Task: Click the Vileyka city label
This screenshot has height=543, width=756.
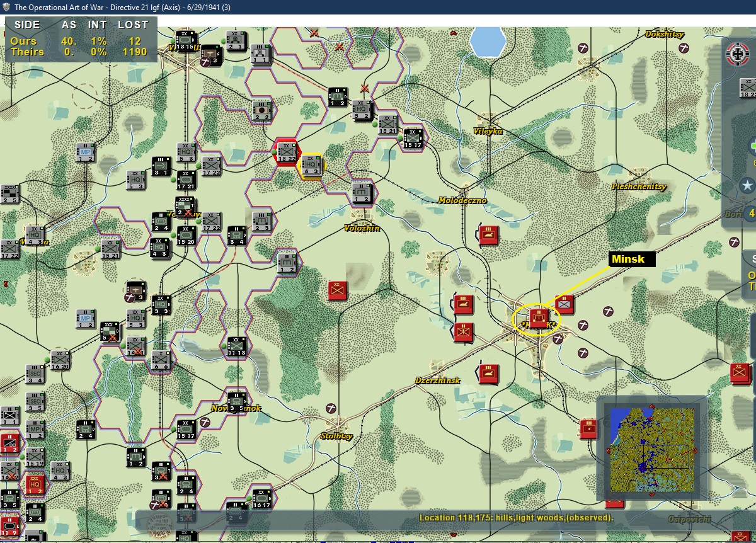Action: coord(488,131)
